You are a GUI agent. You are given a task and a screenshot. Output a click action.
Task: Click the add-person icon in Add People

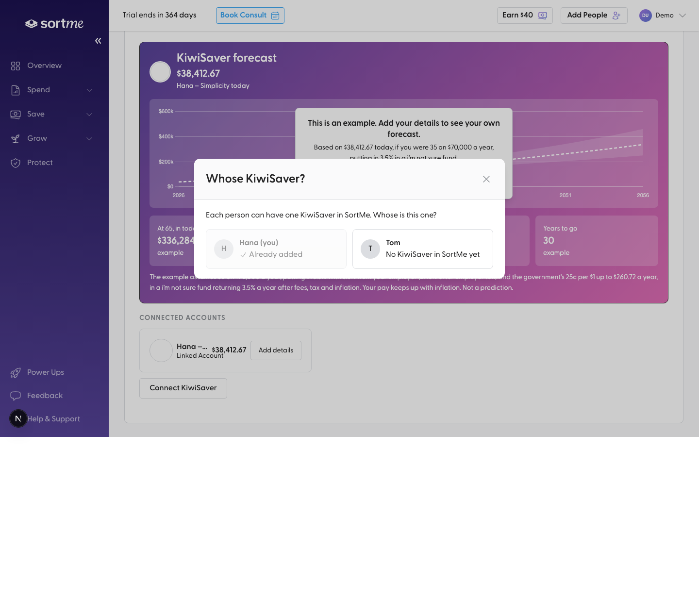[616, 16]
